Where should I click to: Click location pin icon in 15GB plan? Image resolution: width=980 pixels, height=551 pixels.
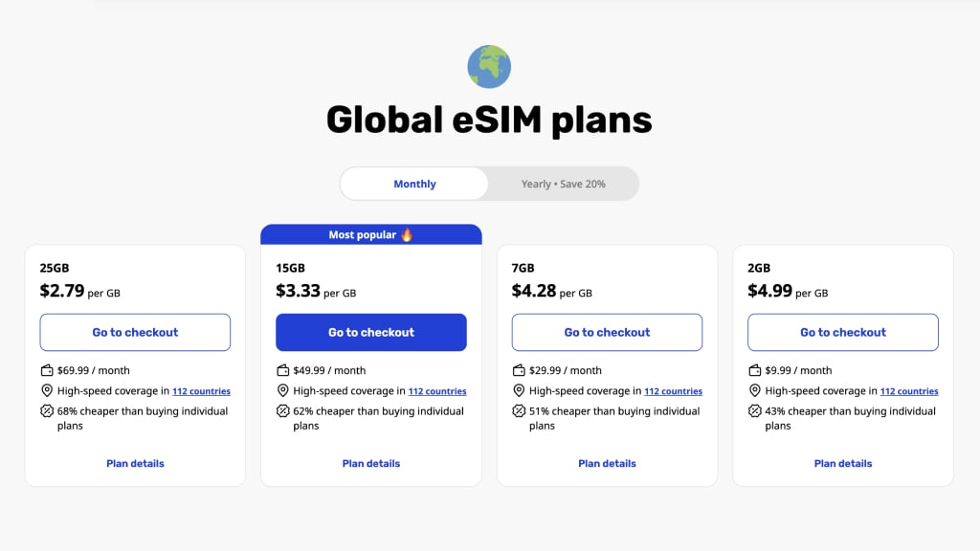click(x=282, y=391)
